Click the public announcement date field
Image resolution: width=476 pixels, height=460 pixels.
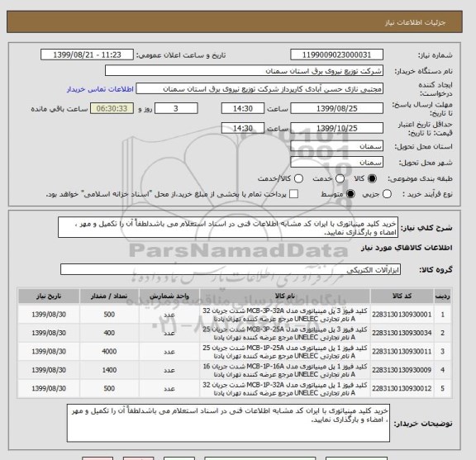87,55
